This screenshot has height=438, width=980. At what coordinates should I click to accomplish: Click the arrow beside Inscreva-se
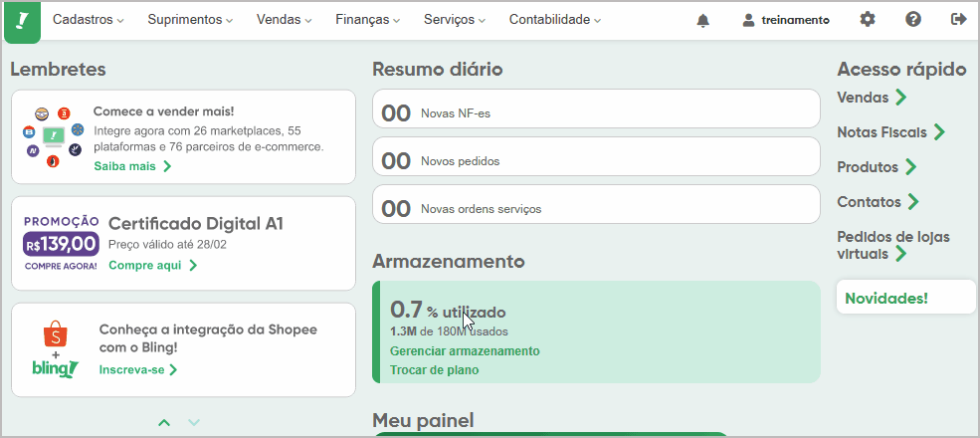[x=173, y=369]
